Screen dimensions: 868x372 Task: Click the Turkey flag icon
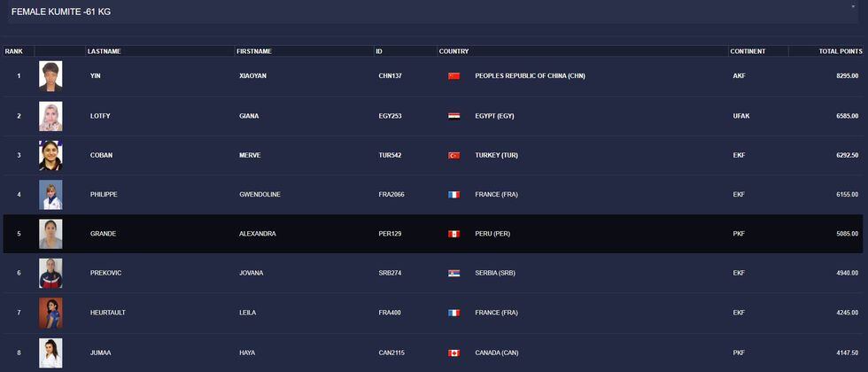454,155
